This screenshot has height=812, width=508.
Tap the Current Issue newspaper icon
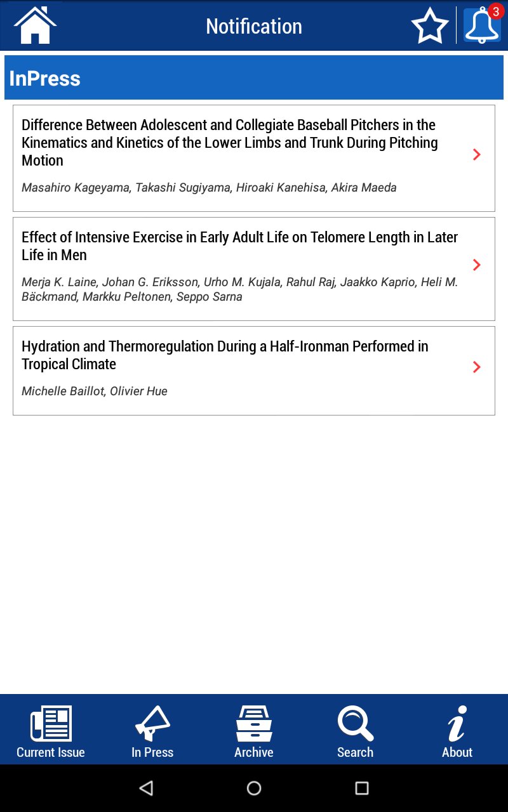[x=51, y=723]
